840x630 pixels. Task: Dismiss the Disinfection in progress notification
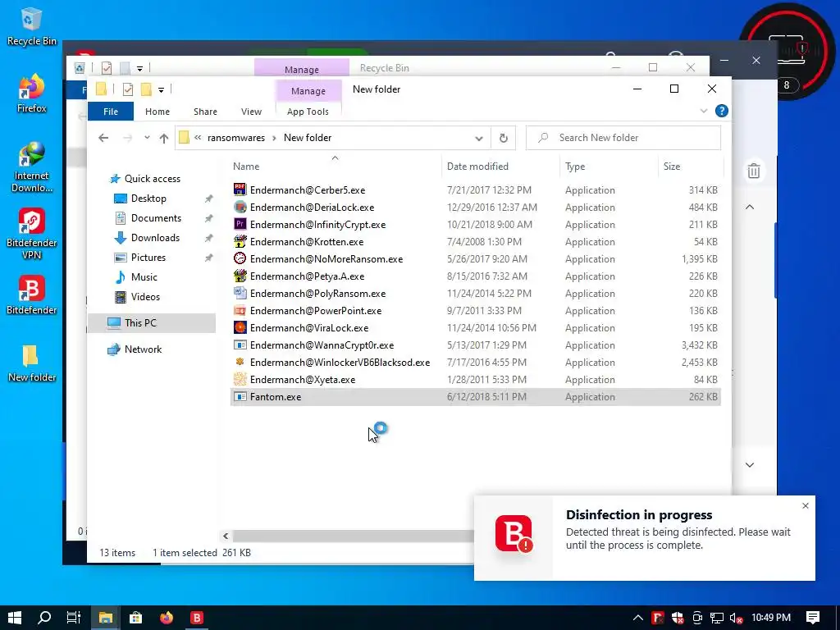806,505
